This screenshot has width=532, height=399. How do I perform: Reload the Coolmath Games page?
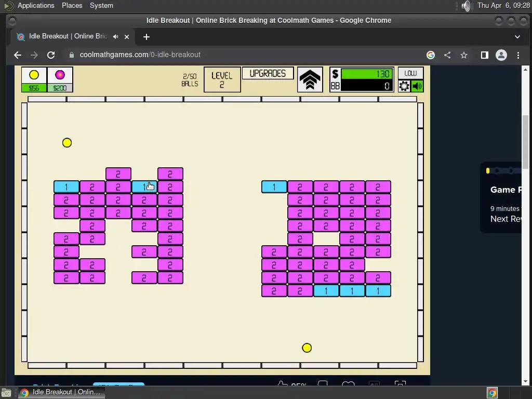[x=51, y=55]
